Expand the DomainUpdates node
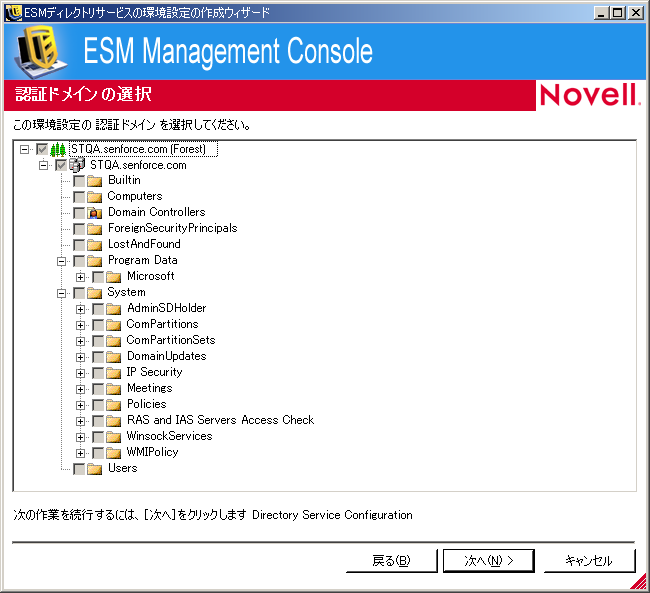 [x=80, y=357]
